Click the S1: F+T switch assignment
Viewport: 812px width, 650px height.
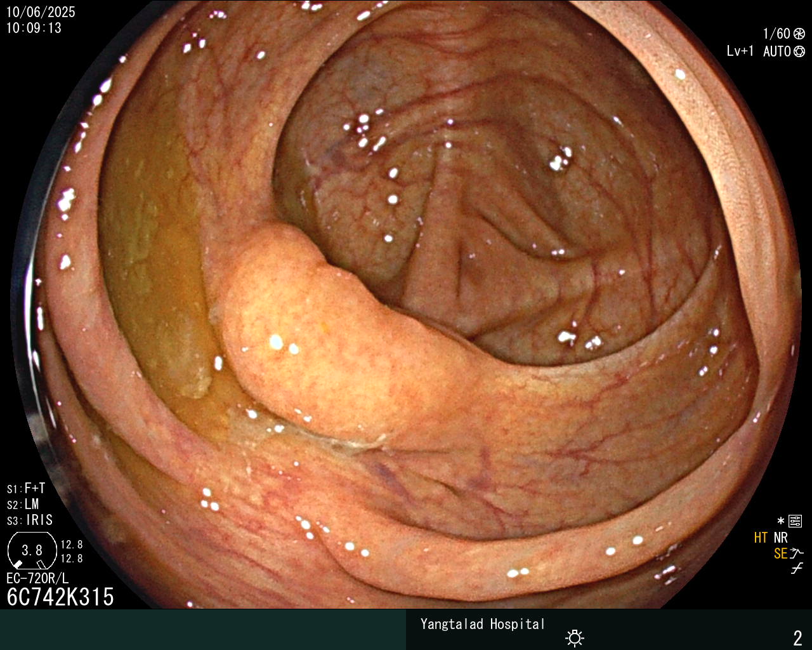pos(26,488)
